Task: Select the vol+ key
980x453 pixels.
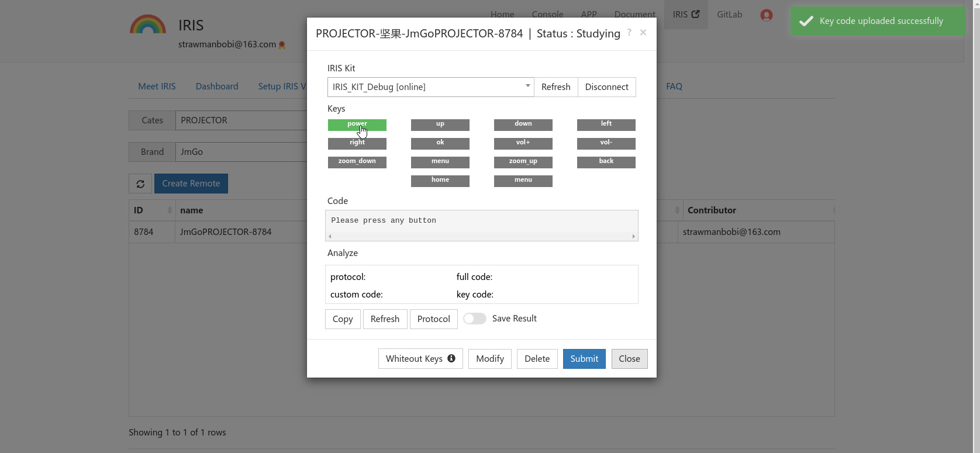Action: coord(523,143)
